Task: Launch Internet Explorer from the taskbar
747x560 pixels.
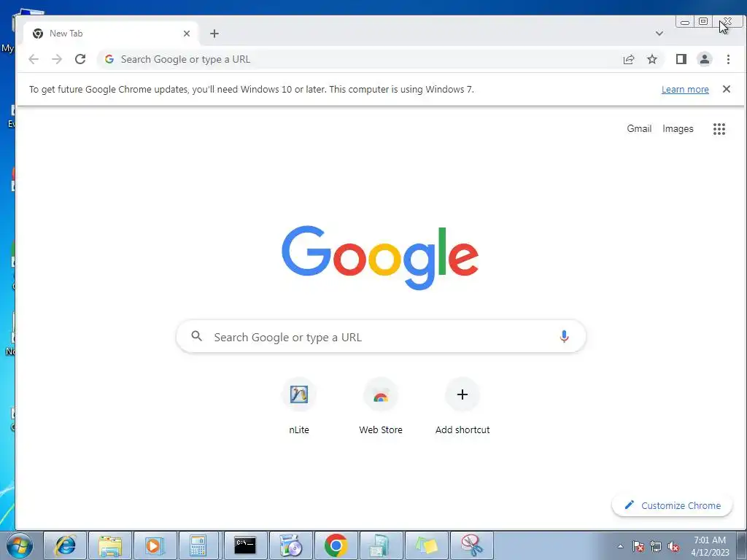Action: click(65, 545)
